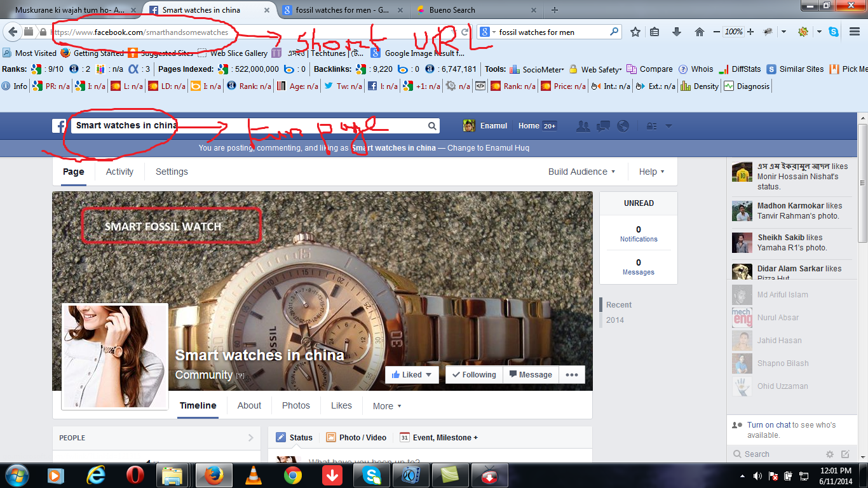This screenshot has height=488, width=868.
Task: Jump to 2014 on the timeline
Action: (614, 320)
